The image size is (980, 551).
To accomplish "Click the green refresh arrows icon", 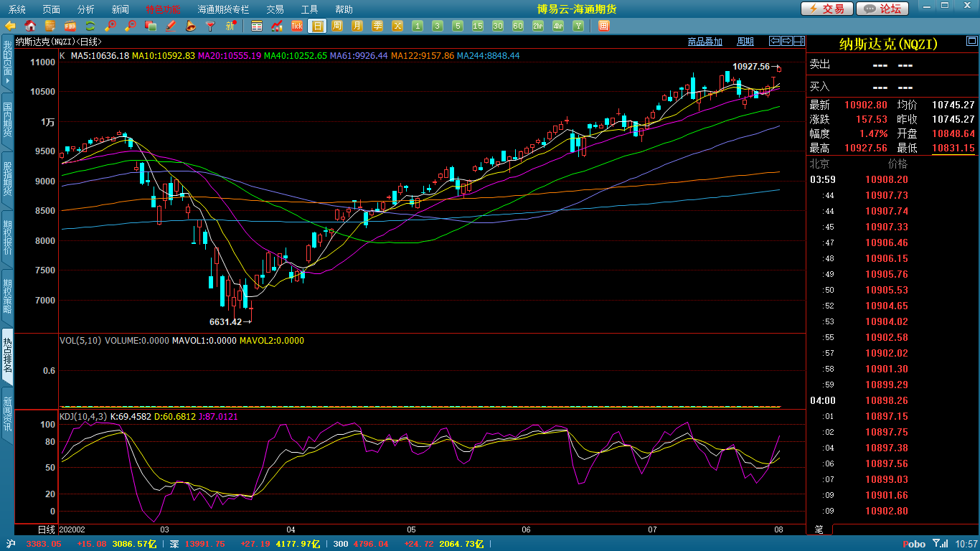I will click(90, 26).
